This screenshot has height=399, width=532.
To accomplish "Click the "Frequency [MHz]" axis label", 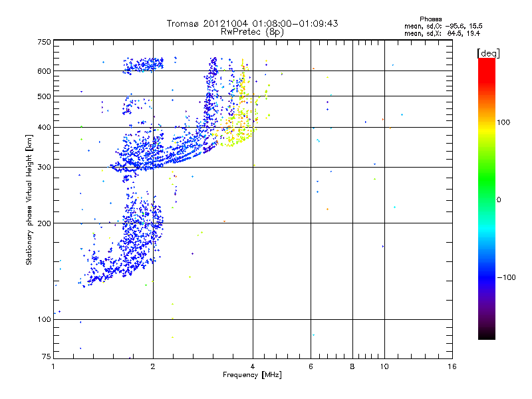I will pyautogui.click(x=252, y=375).
